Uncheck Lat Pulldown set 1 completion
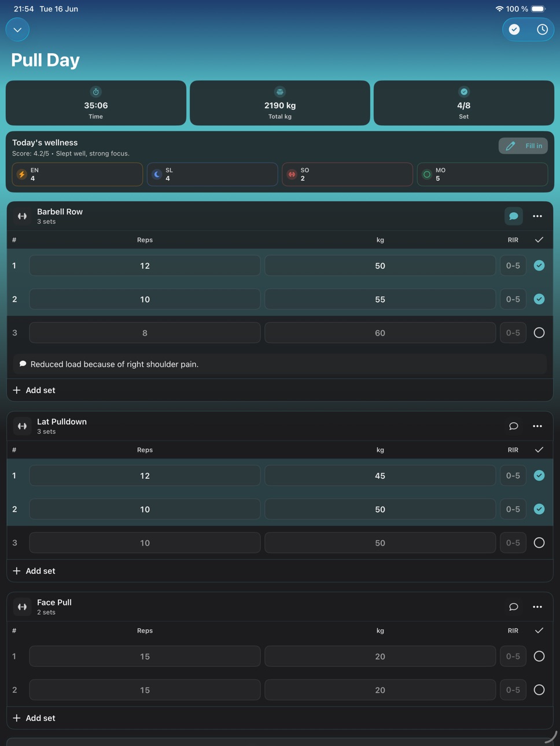The height and width of the screenshot is (746, 560). pyautogui.click(x=539, y=475)
